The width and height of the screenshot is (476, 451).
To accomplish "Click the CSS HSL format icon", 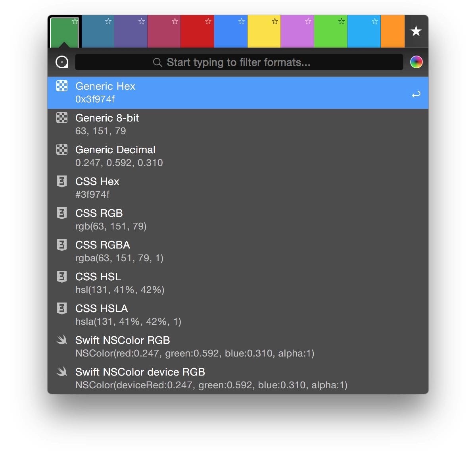I will coord(62,277).
